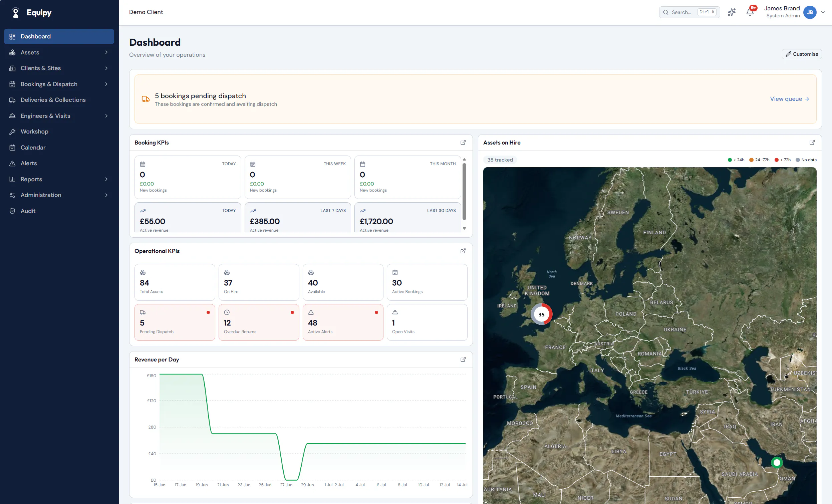Open the AI sparkle assistant icon
Viewport: 832px width, 504px height.
point(732,12)
